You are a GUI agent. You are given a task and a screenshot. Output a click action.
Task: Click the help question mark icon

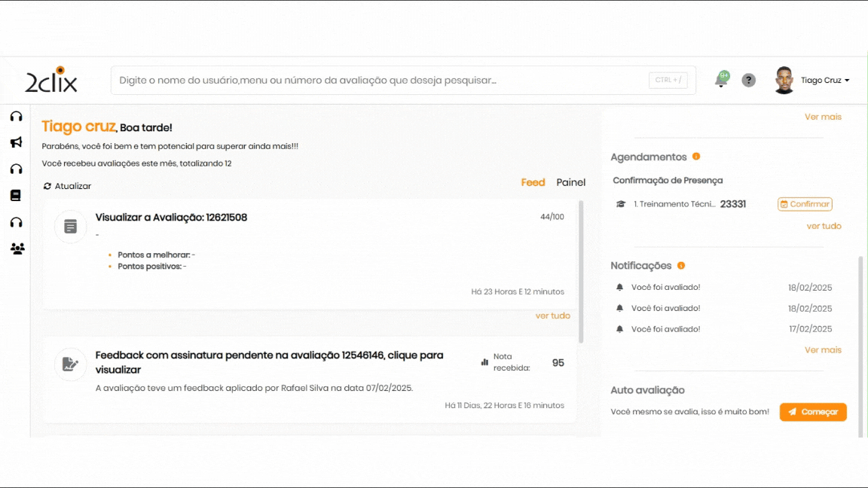click(x=748, y=80)
